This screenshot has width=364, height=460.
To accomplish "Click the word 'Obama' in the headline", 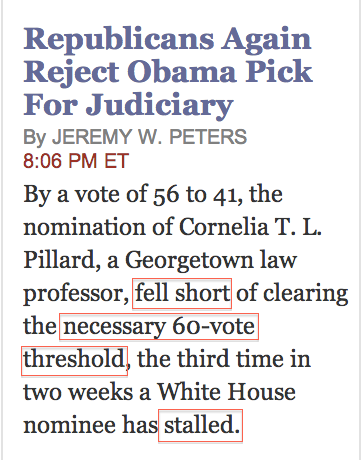I will click(x=182, y=72).
